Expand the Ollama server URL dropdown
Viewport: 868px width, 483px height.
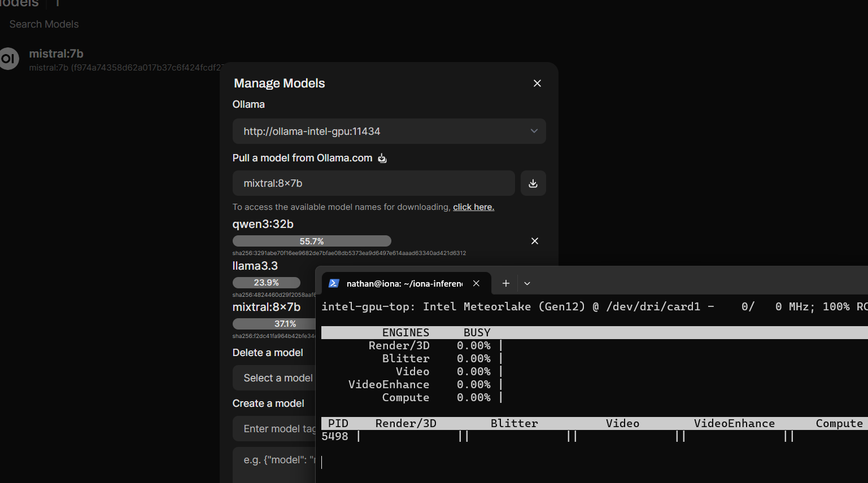click(x=389, y=131)
